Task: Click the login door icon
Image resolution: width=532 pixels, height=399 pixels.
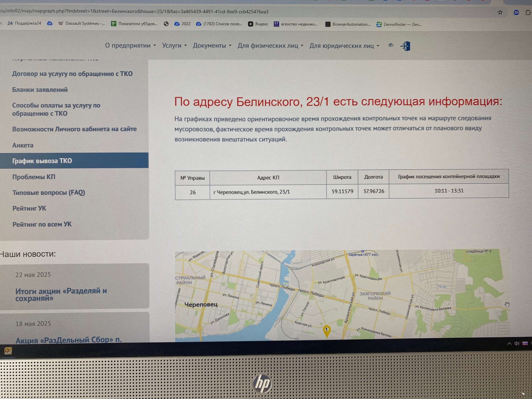Action: (x=406, y=46)
